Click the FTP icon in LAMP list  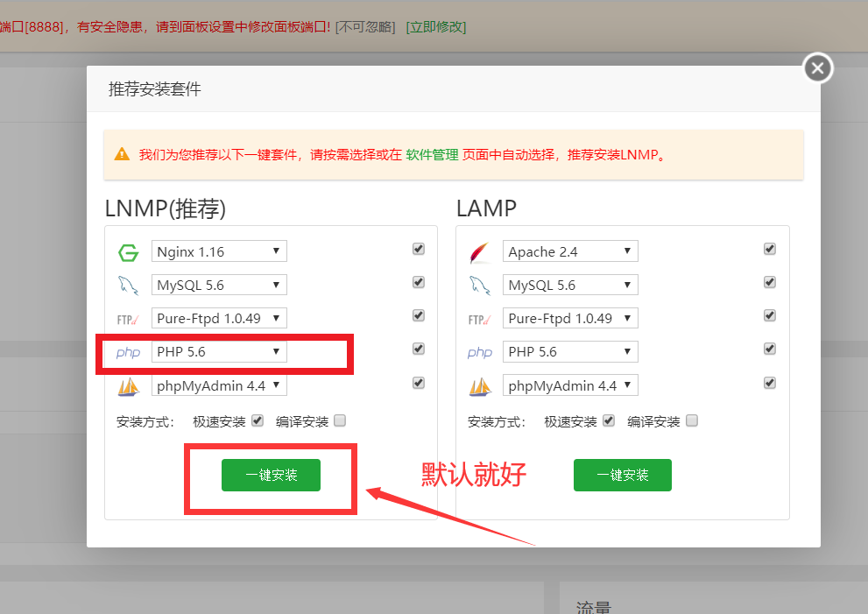pyautogui.click(x=479, y=320)
